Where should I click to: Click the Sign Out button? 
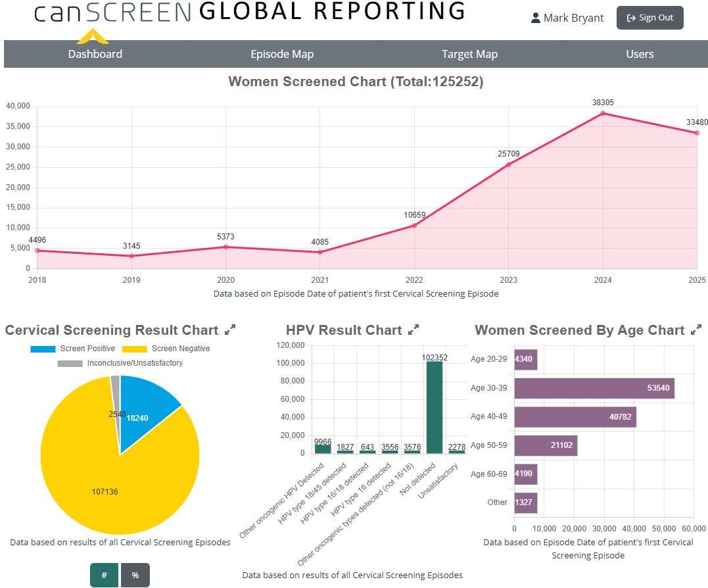coord(649,18)
